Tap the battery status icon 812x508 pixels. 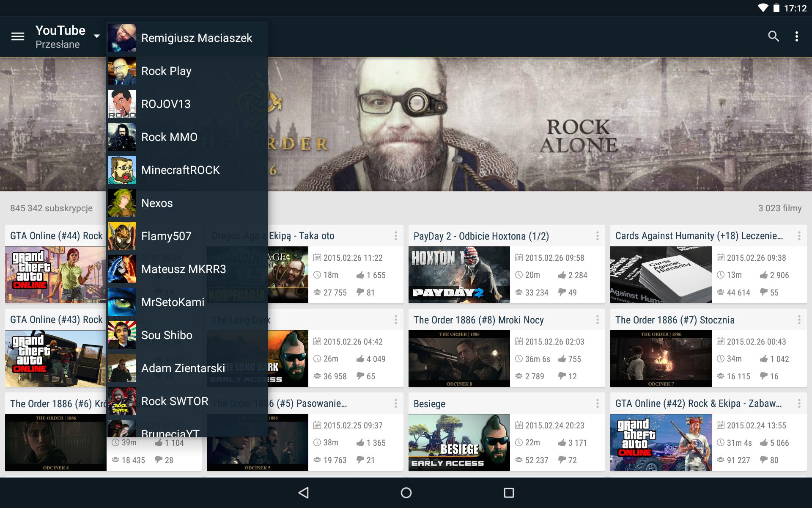point(776,8)
